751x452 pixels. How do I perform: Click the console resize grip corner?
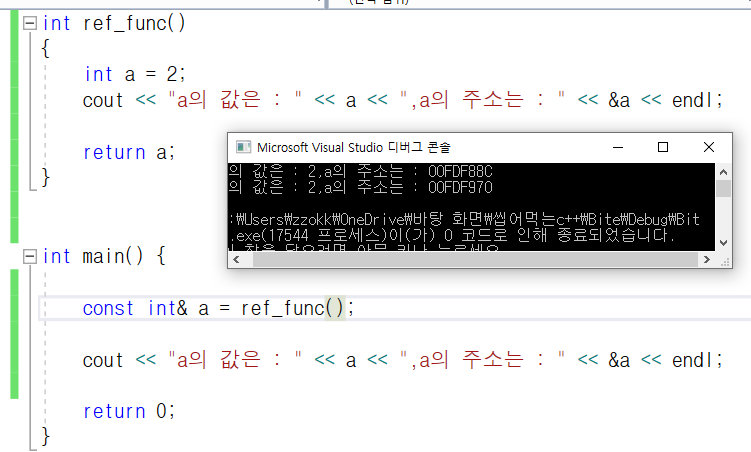725,261
